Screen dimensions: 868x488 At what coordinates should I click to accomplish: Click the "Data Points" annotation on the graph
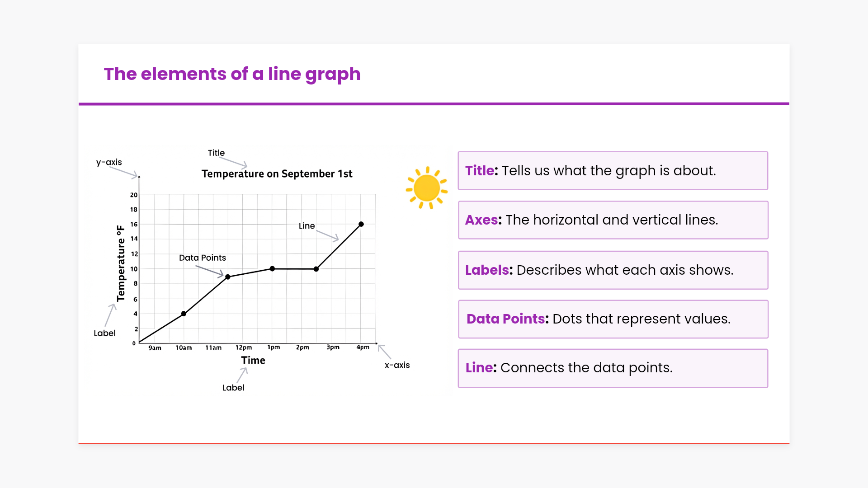click(202, 258)
